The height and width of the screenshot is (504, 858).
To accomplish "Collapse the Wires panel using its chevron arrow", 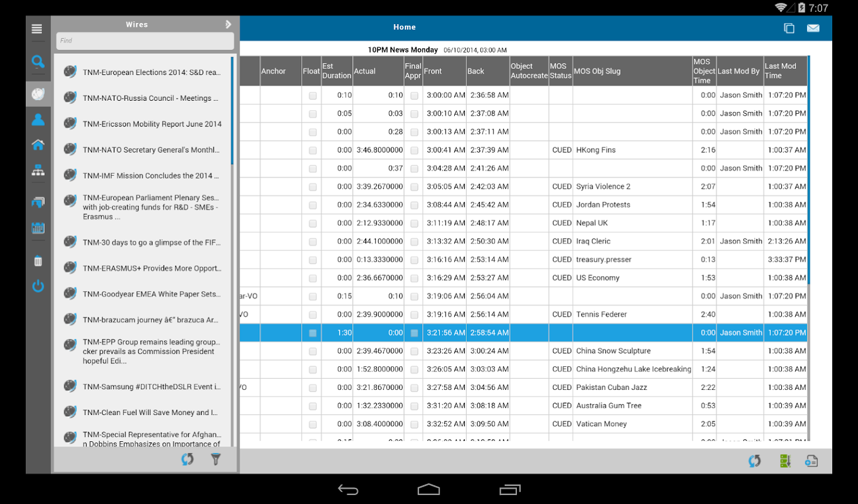I will 228,24.
